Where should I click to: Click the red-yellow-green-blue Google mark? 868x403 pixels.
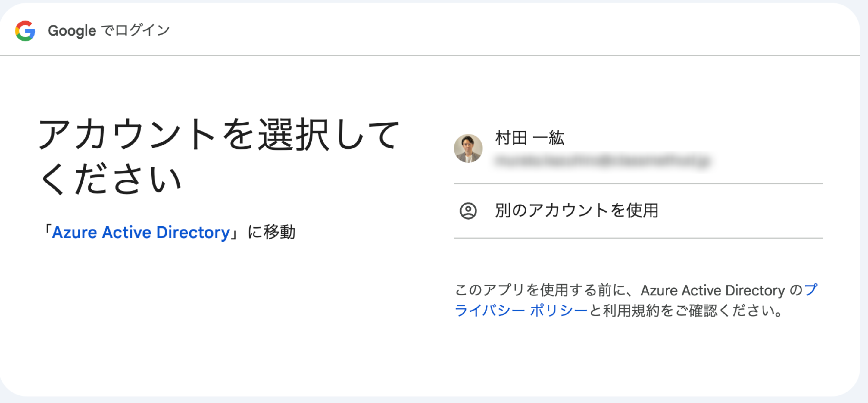[x=25, y=31]
